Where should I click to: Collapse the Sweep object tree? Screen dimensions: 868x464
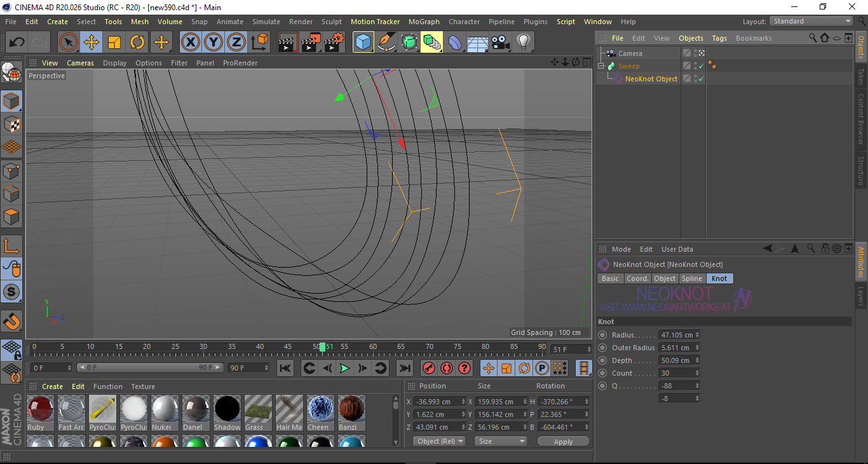tap(601, 66)
